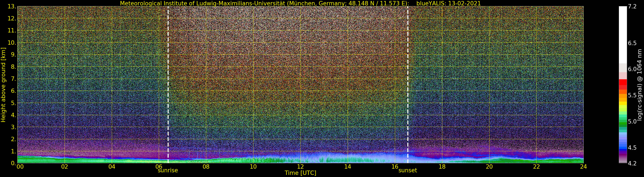Click the "8." height axis tick label
Image resolution: width=644 pixels, height=177 pixels.
click(x=13, y=67)
